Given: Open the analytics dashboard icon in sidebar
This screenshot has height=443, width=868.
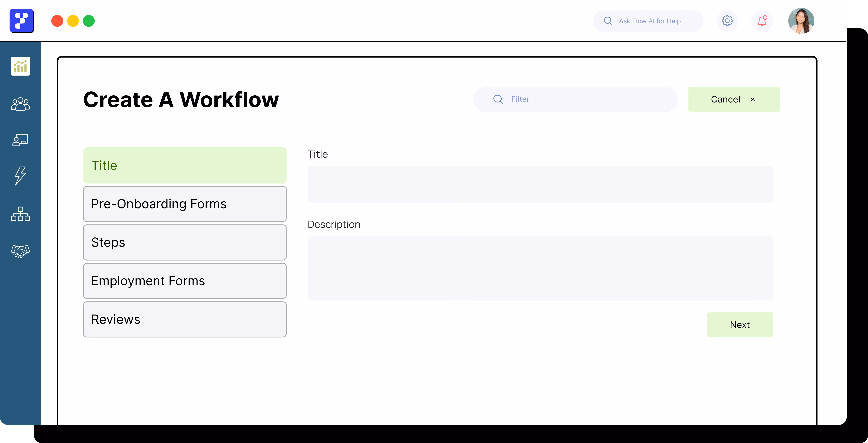Looking at the screenshot, I should point(20,66).
